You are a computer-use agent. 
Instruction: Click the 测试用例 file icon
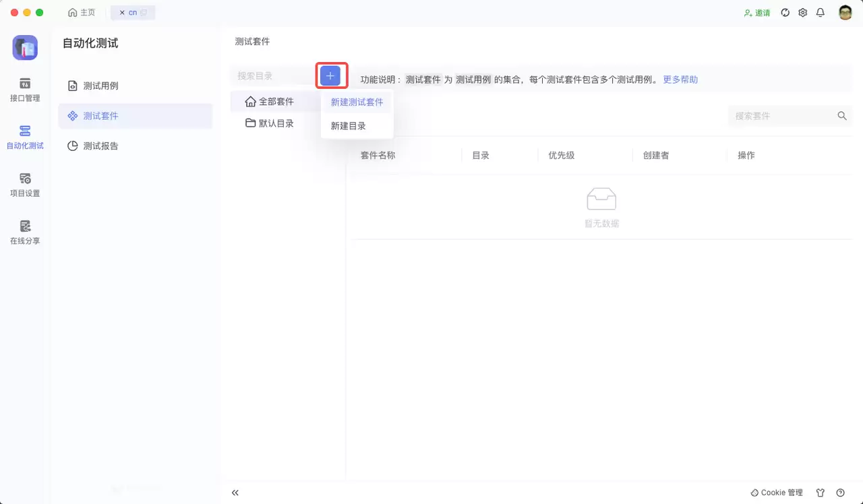[x=73, y=86]
